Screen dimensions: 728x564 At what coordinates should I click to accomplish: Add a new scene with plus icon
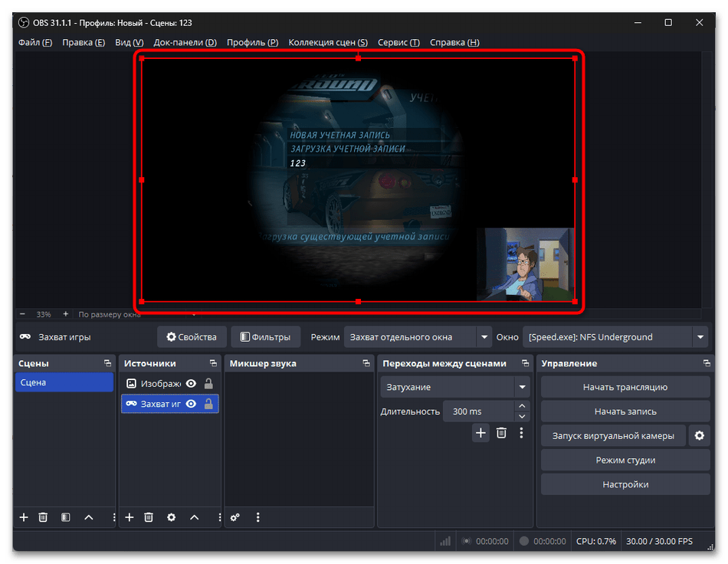[x=24, y=517]
